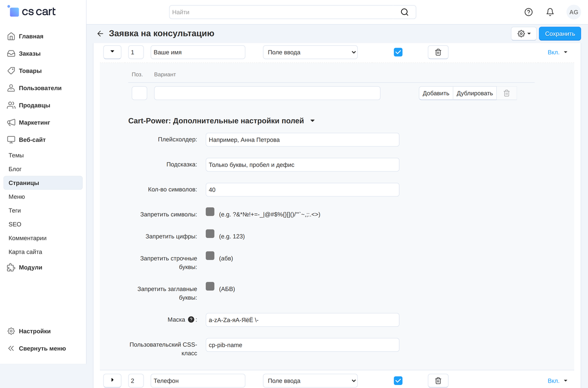Open the Главная menu item
The height and width of the screenshot is (388, 588).
click(x=31, y=36)
